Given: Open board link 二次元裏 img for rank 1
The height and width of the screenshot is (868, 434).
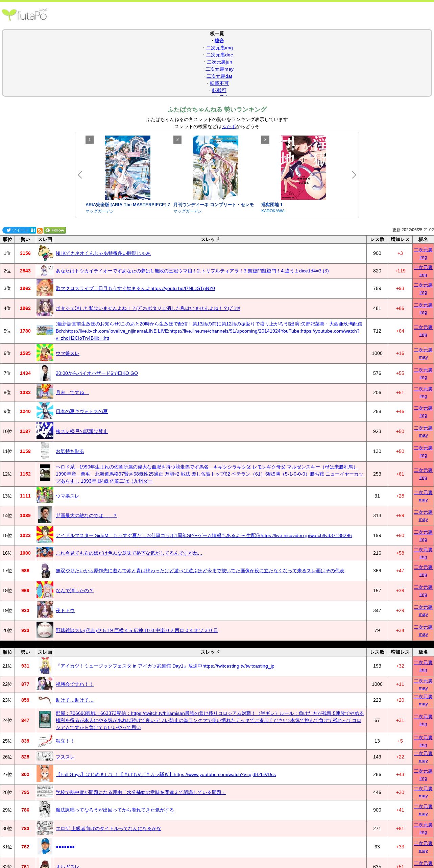Looking at the screenshot, I should pyautogui.click(x=423, y=254).
